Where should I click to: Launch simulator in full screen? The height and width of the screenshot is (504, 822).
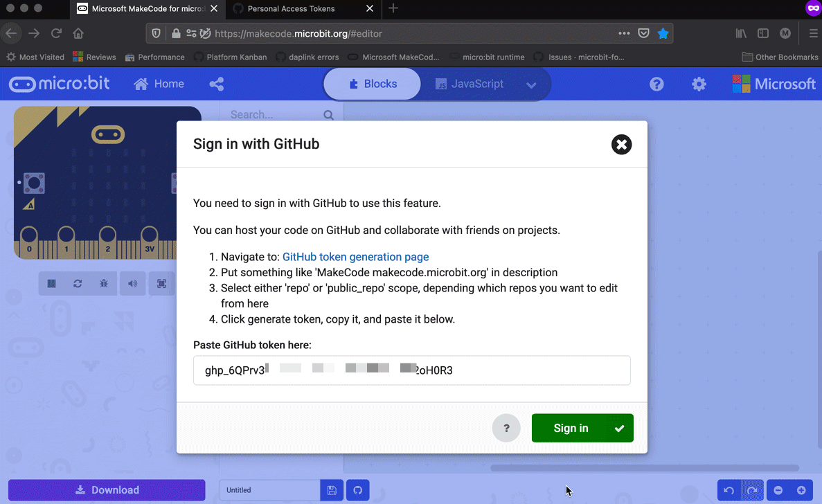click(x=161, y=283)
